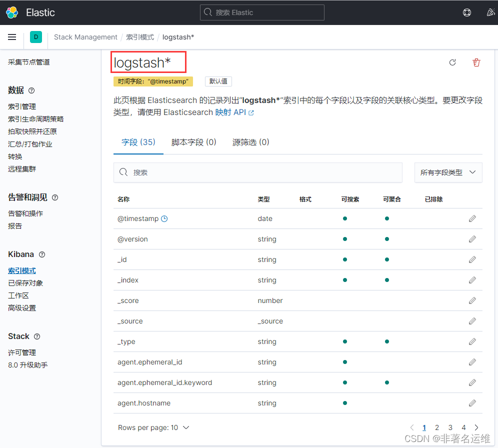Focus the field 搜索 filter box
Screen dimensions: 498x448
pyautogui.click(x=258, y=172)
